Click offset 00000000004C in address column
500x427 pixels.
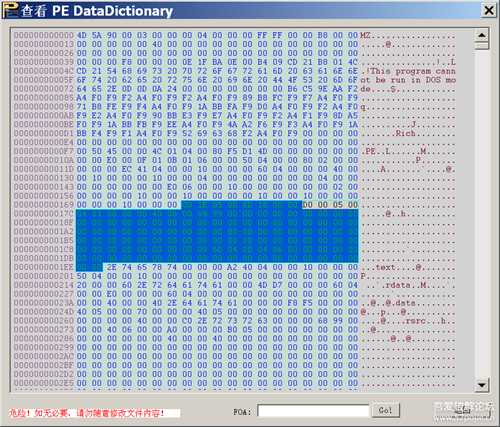[43, 71]
